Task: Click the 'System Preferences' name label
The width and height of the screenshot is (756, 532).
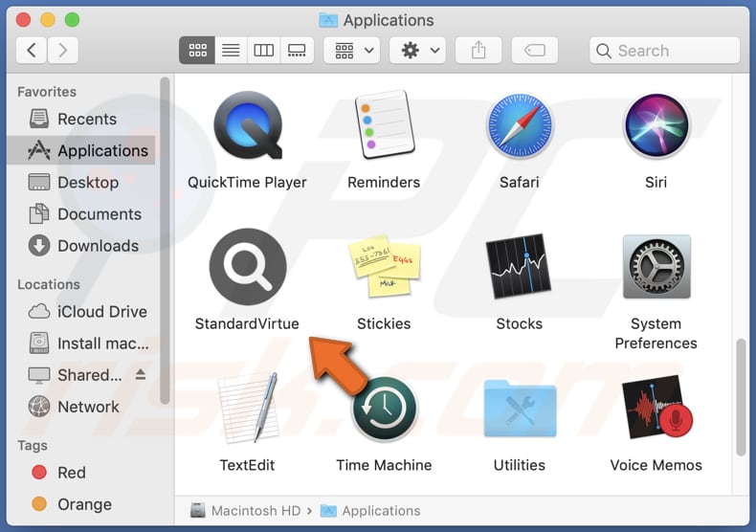Action: point(656,334)
